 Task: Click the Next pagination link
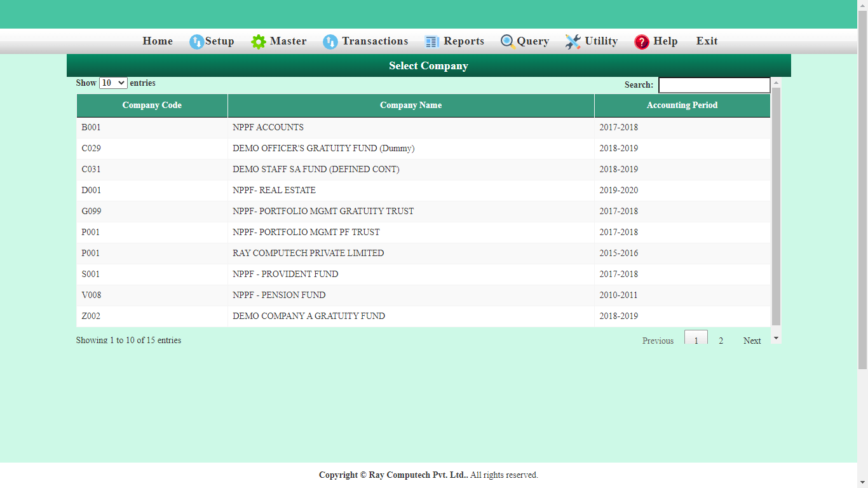point(752,341)
